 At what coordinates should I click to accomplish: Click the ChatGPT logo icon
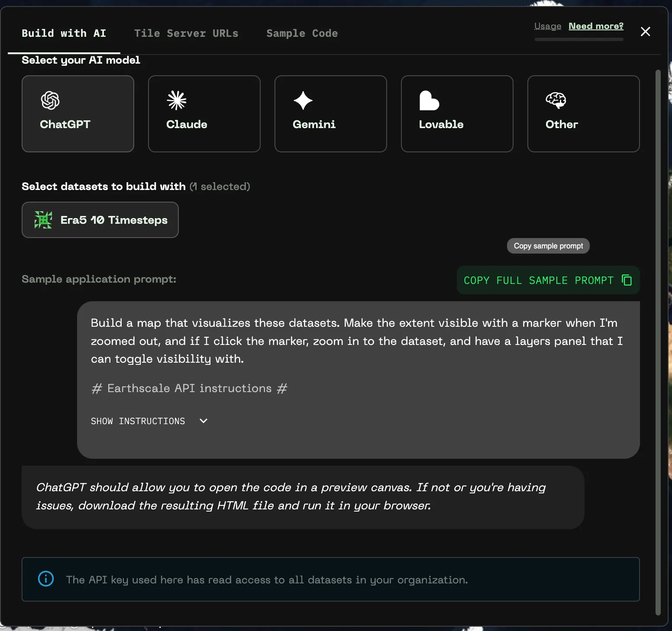pyautogui.click(x=50, y=100)
